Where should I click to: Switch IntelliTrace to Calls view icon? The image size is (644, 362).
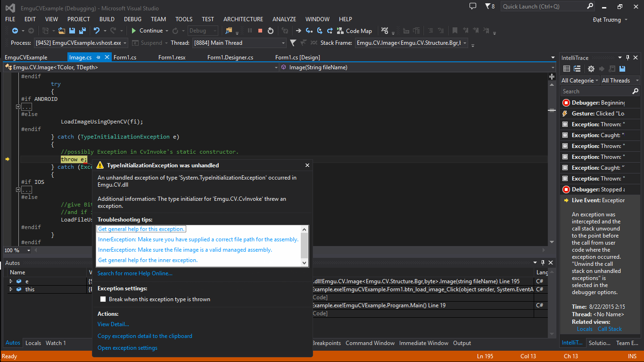tap(577, 69)
